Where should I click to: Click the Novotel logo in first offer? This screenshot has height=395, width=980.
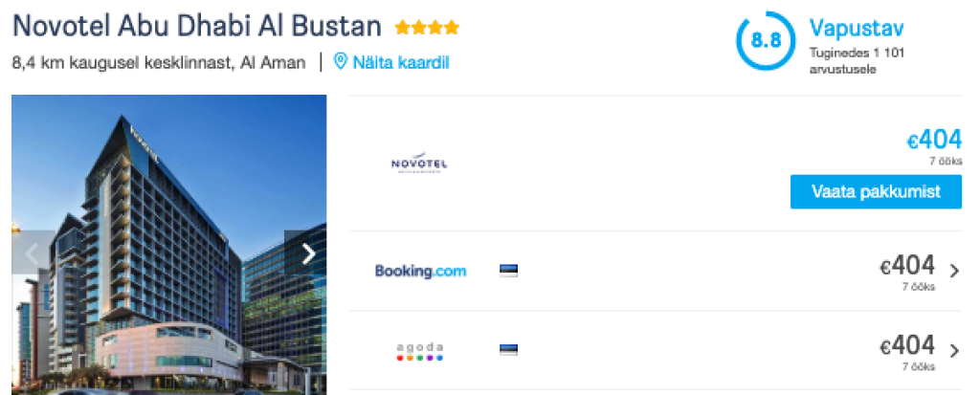(419, 165)
